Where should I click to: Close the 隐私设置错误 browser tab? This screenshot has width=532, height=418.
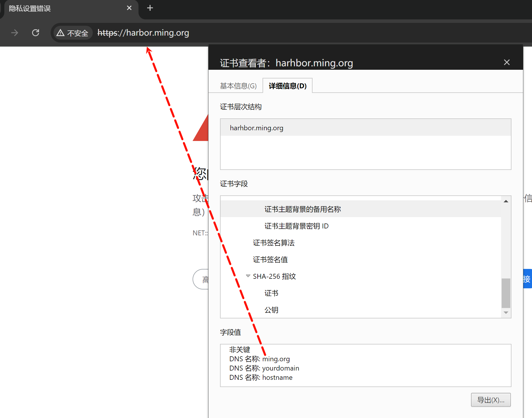click(x=129, y=8)
